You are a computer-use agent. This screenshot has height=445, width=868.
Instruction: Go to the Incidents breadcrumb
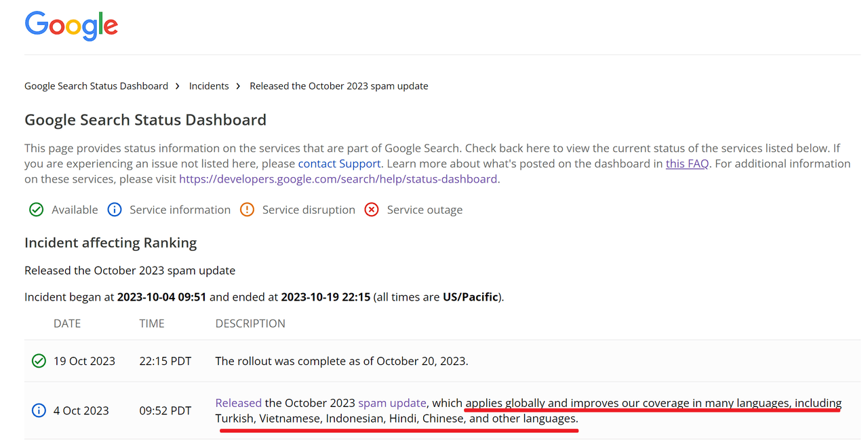(209, 86)
